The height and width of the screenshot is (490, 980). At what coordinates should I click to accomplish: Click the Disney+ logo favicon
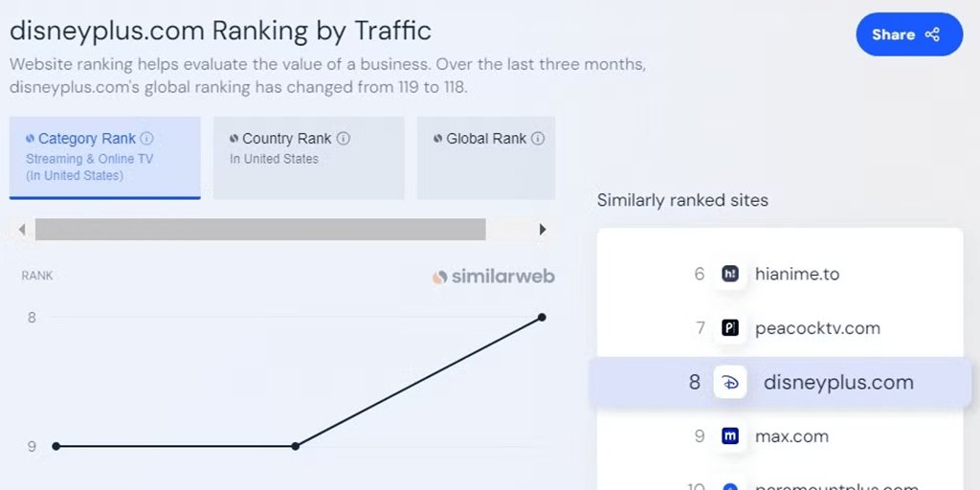coord(730,382)
